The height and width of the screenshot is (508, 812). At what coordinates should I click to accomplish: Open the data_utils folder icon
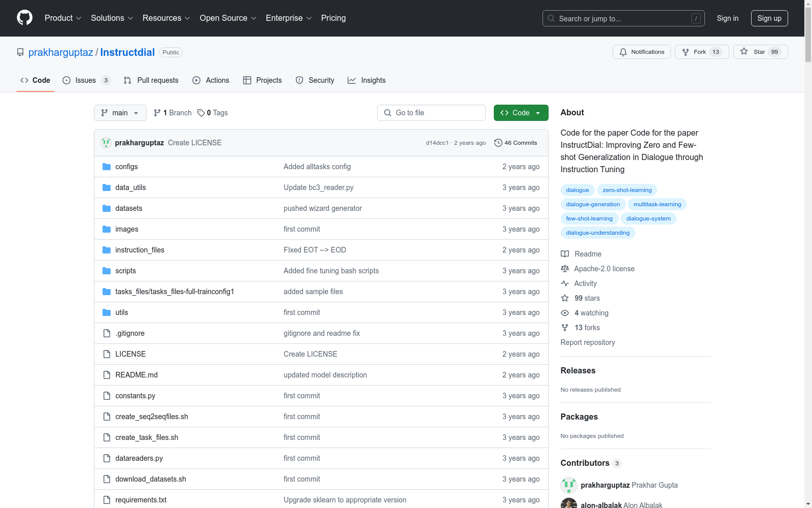click(x=107, y=187)
